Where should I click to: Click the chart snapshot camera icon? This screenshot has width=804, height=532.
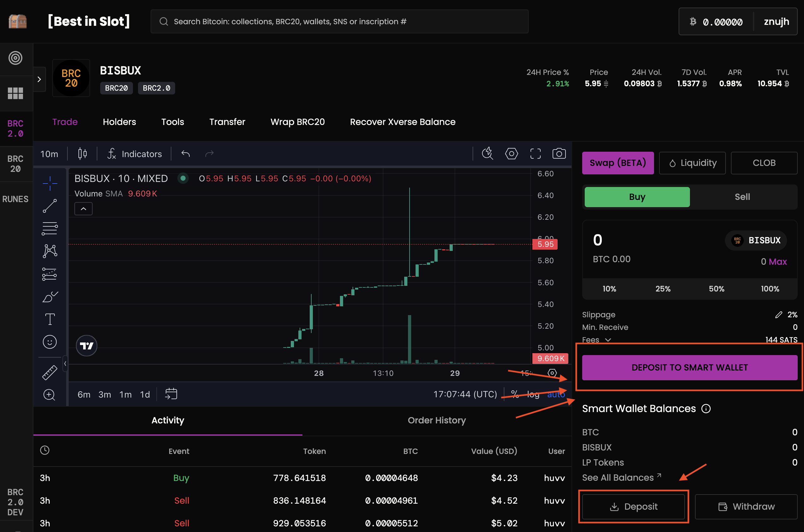point(559,154)
